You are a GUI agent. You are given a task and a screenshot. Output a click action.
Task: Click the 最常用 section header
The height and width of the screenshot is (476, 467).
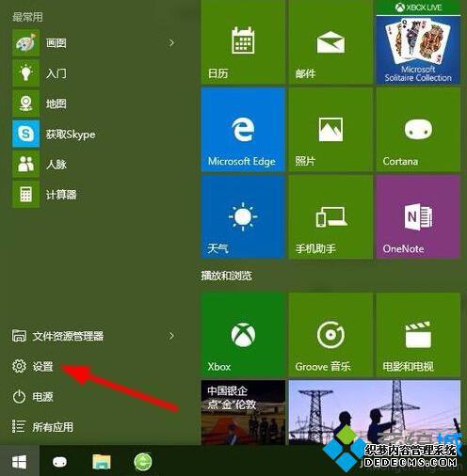tap(27, 17)
